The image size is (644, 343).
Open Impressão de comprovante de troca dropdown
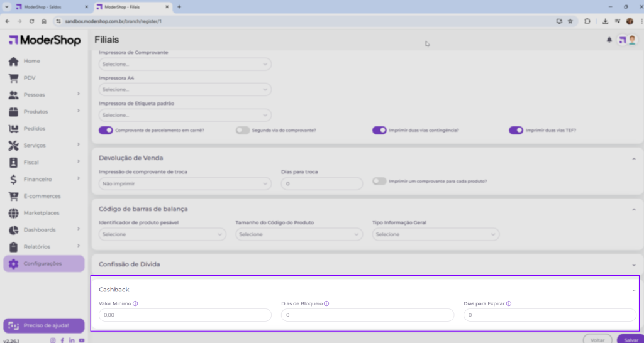(185, 184)
